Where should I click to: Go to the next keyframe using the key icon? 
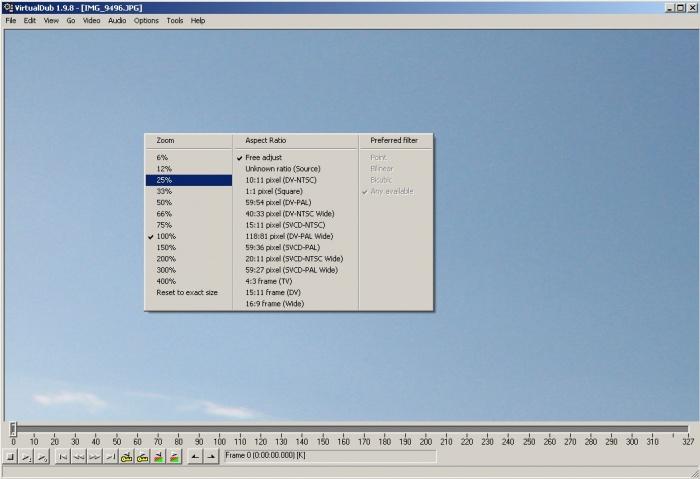143,457
